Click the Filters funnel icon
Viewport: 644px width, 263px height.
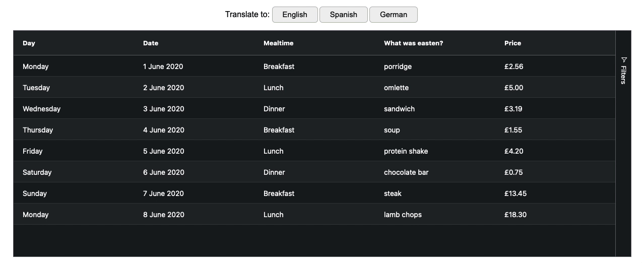624,59
